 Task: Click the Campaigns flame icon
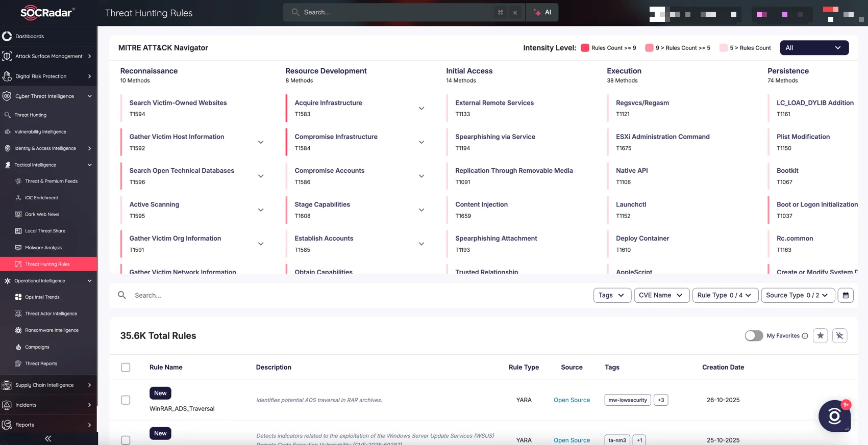point(18,347)
